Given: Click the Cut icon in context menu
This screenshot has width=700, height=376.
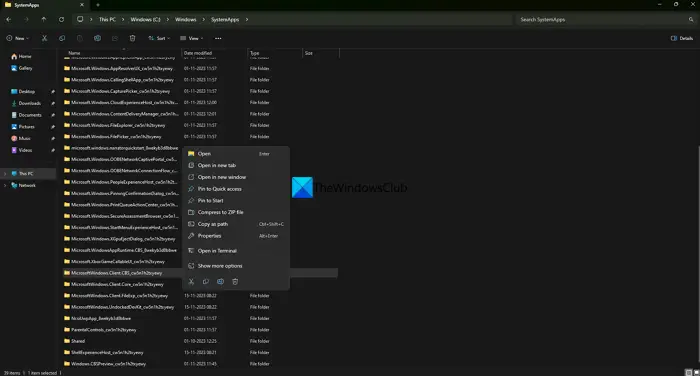Looking at the screenshot, I should pos(191,281).
